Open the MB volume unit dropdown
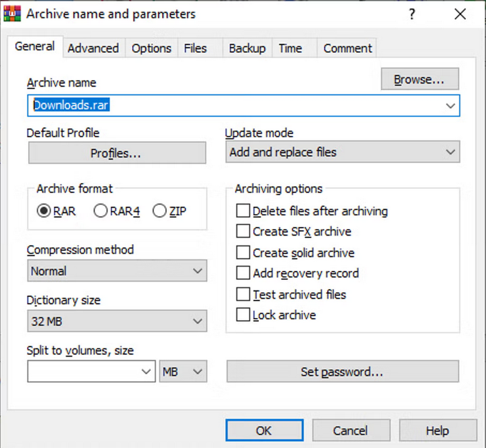Image resolution: width=486 pixels, height=448 pixels. tap(183, 371)
